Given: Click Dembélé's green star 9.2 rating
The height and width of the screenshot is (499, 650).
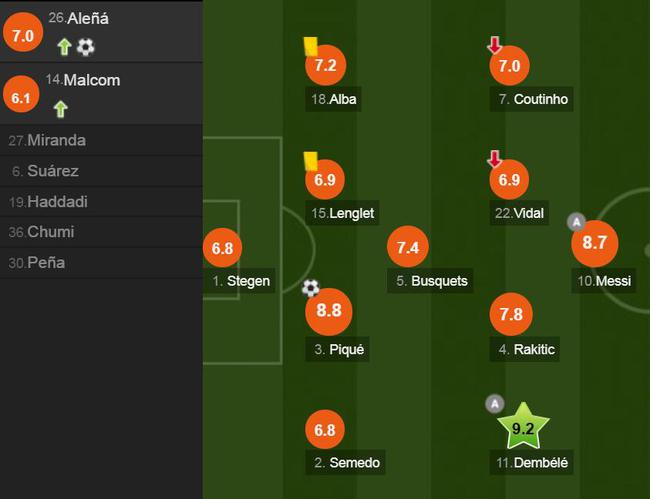Looking at the screenshot, I should (523, 427).
